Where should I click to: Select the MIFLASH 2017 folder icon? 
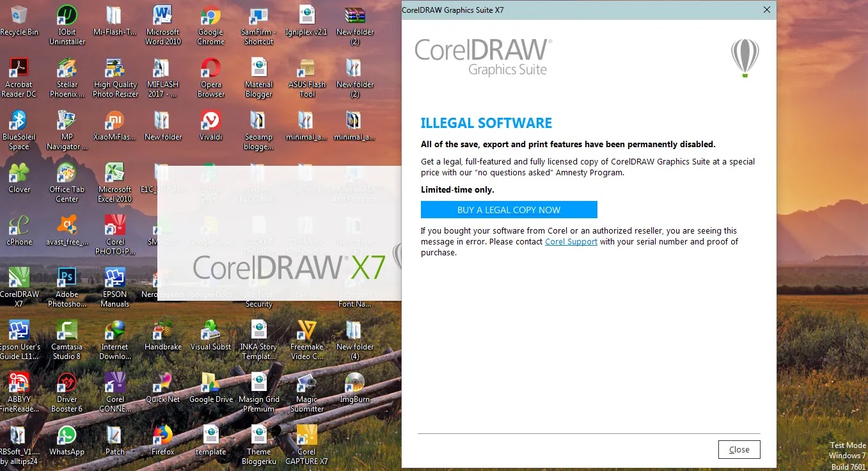click(x=162, y=77)
